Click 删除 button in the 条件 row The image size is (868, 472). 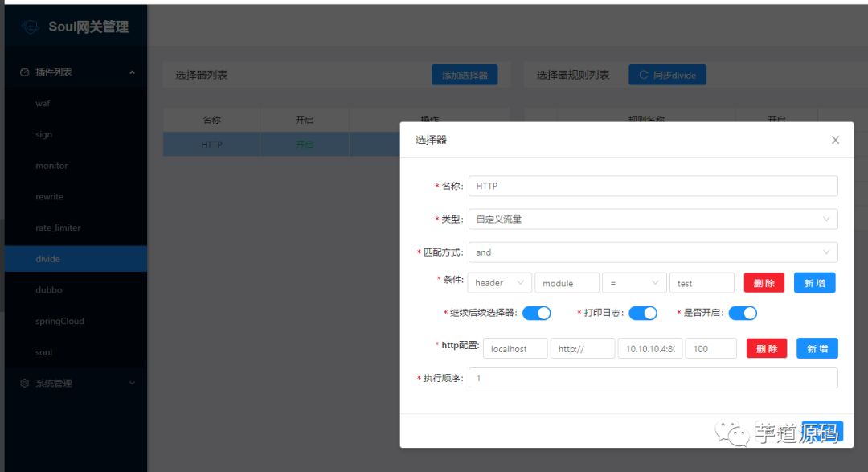point(764,282)
